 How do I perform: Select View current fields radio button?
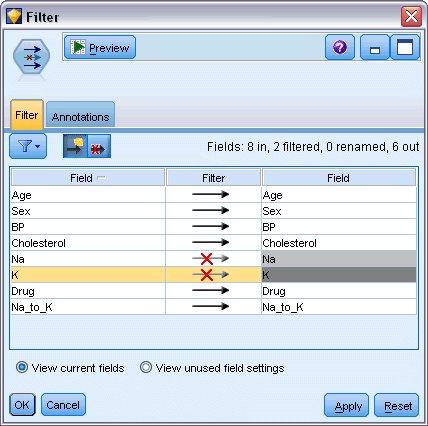(22, 367)
